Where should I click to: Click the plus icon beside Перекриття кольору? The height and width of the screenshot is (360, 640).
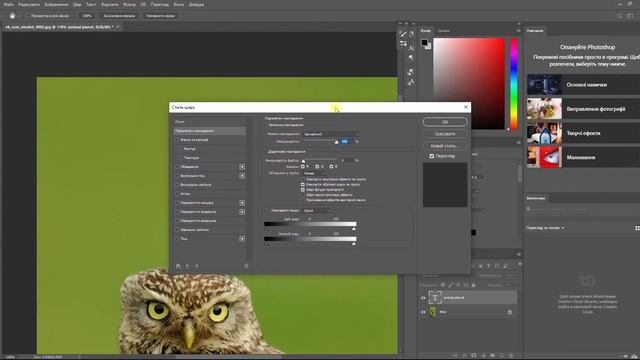coord(242,203)
